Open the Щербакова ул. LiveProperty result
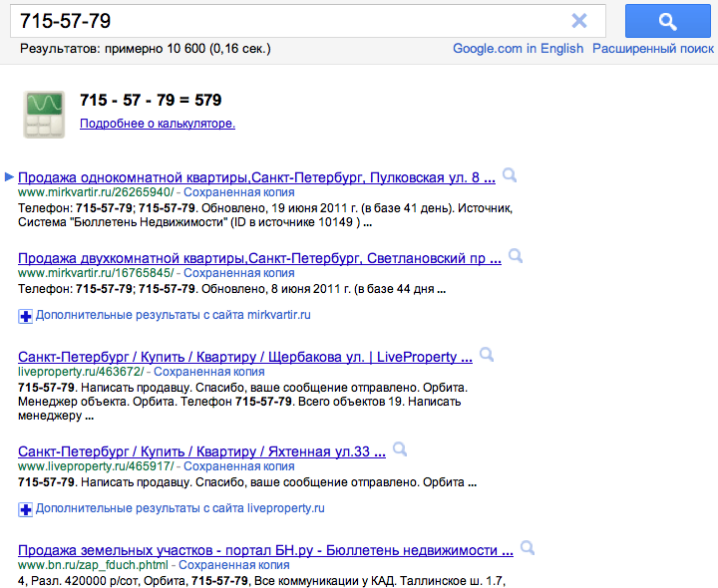 coord(245,357)
